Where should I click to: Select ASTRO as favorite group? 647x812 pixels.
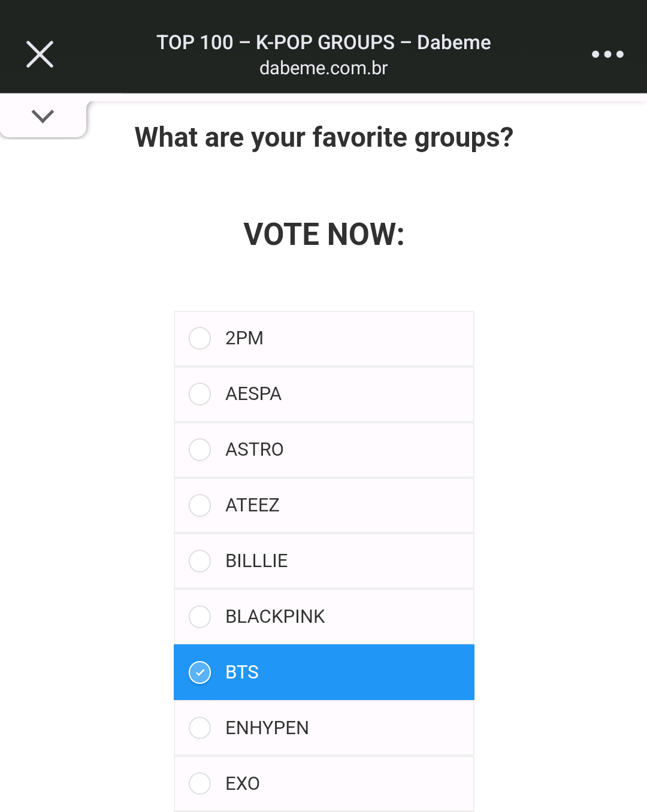(x=199, y=450)
